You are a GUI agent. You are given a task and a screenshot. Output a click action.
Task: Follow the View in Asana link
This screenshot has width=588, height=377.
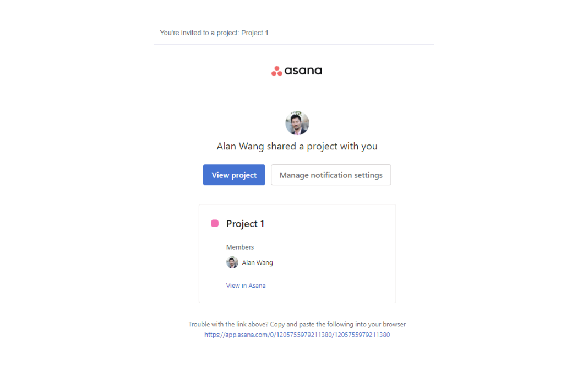pos(246,285)
